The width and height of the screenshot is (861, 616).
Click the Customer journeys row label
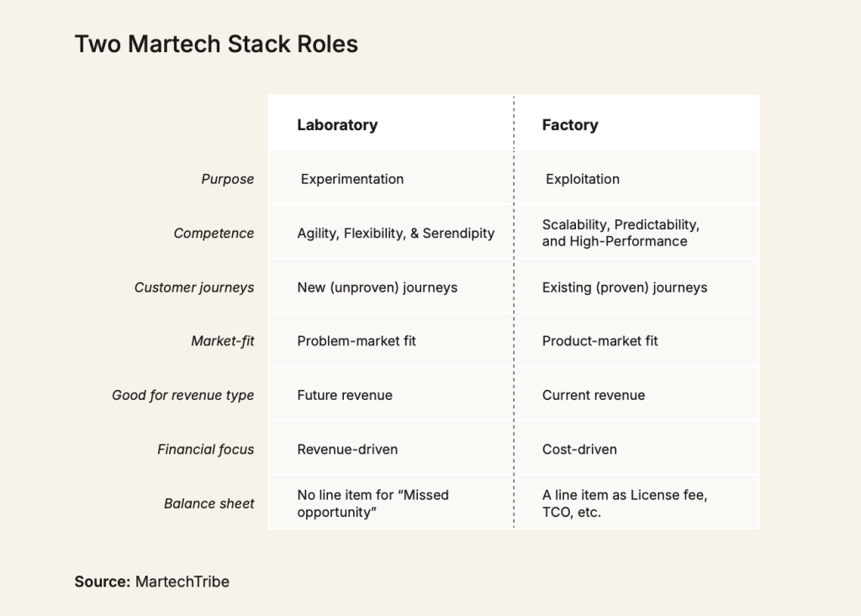tap(194, 287)
